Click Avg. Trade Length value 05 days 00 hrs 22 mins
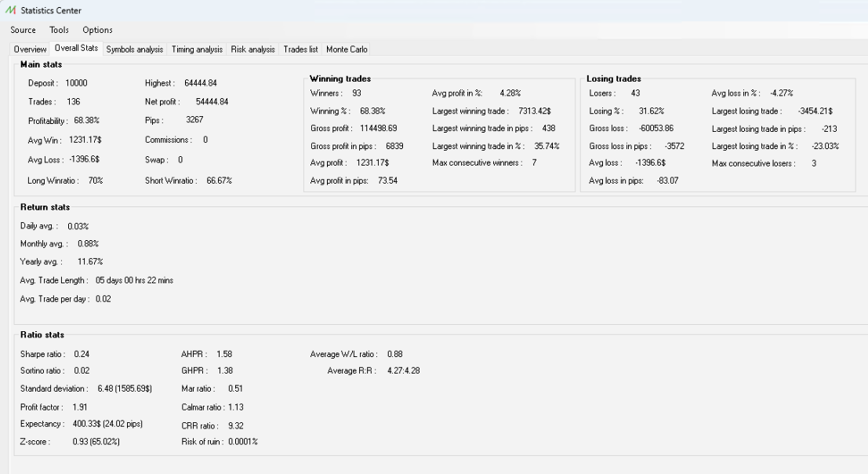The height and width of the screenshot is (474, 868). [x=135, y=281]
